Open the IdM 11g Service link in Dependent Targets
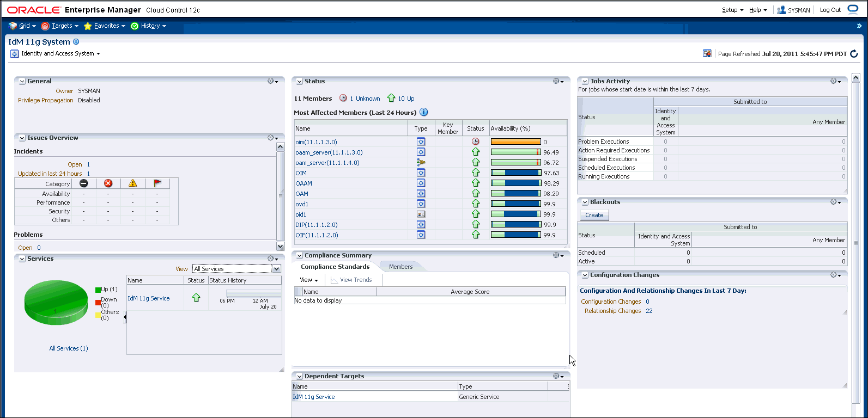This screenshot has width=868, height=418. coord(314,397)
